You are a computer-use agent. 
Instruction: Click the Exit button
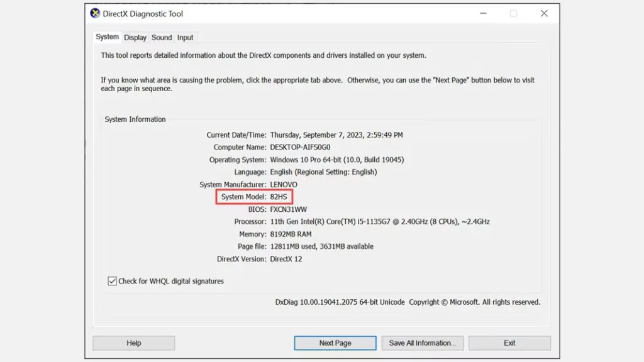click(509, 343)
